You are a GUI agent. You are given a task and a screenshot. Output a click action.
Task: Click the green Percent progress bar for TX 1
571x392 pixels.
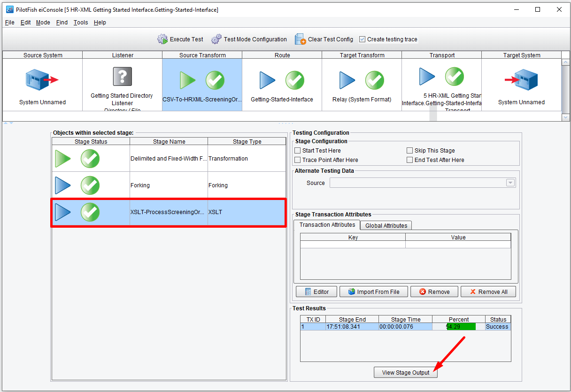[x=461, y=327]
